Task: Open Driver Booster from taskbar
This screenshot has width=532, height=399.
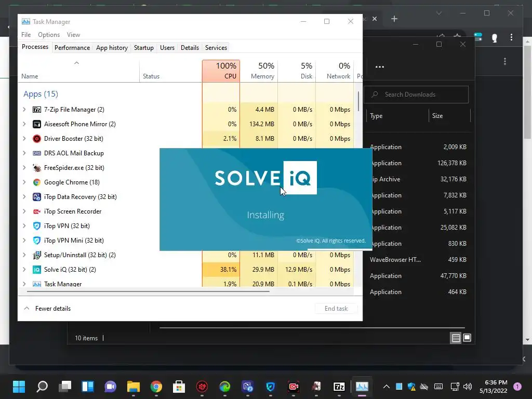Action: pyautogui.click(x=202, y=387)
